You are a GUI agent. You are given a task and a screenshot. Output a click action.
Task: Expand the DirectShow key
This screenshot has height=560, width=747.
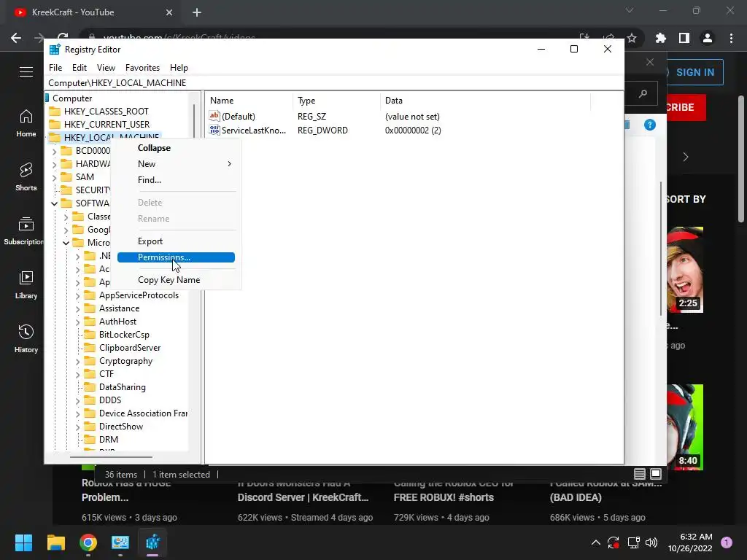(77, 427)
